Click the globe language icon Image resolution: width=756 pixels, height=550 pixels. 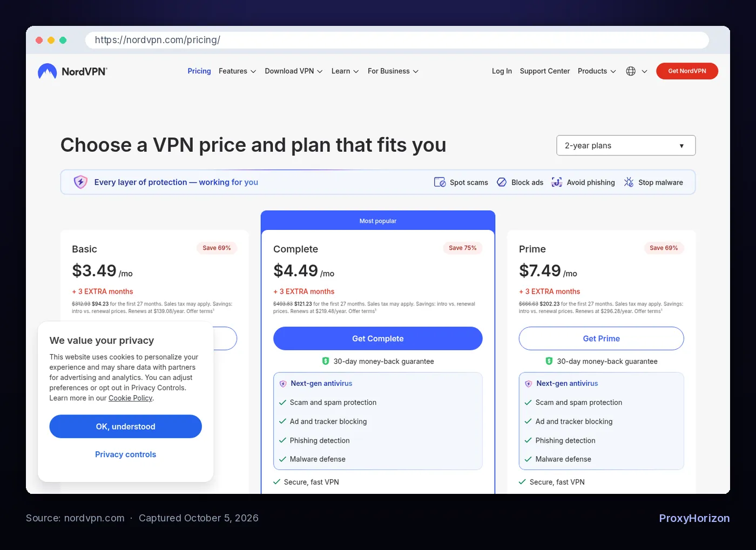[631, 71]
